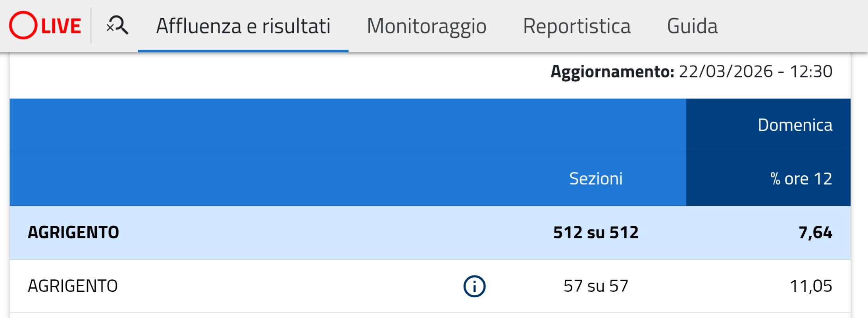Switch to the Monitoraggio tab
868x318 pixels.
pos(427,26)
